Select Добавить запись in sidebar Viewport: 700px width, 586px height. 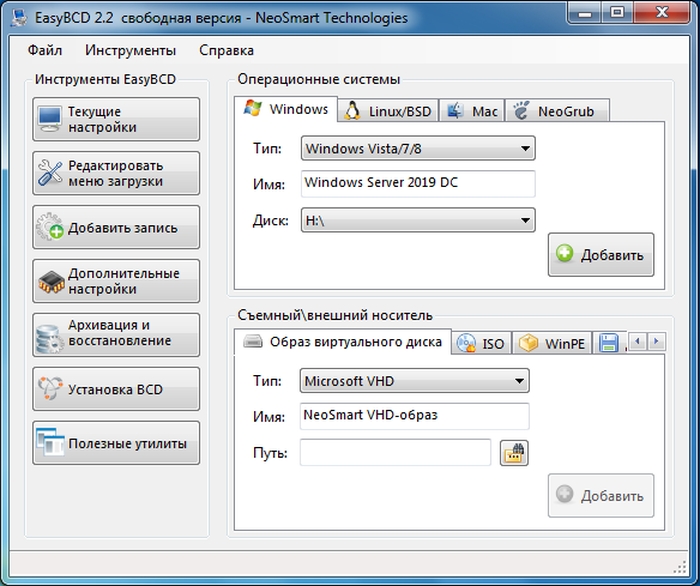[116, 228]
